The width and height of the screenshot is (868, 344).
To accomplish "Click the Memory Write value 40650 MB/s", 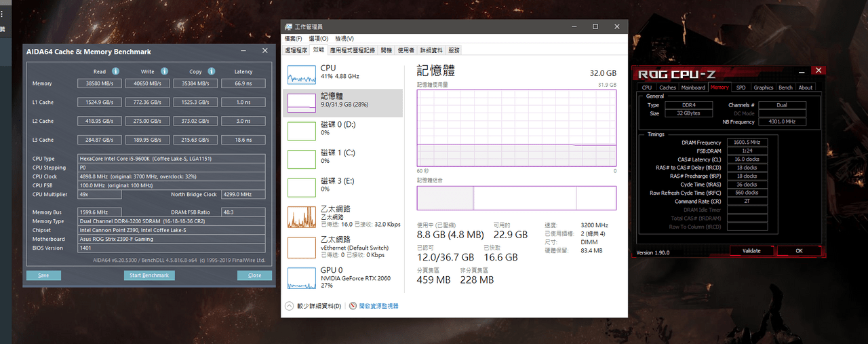I will pos(147,83).
